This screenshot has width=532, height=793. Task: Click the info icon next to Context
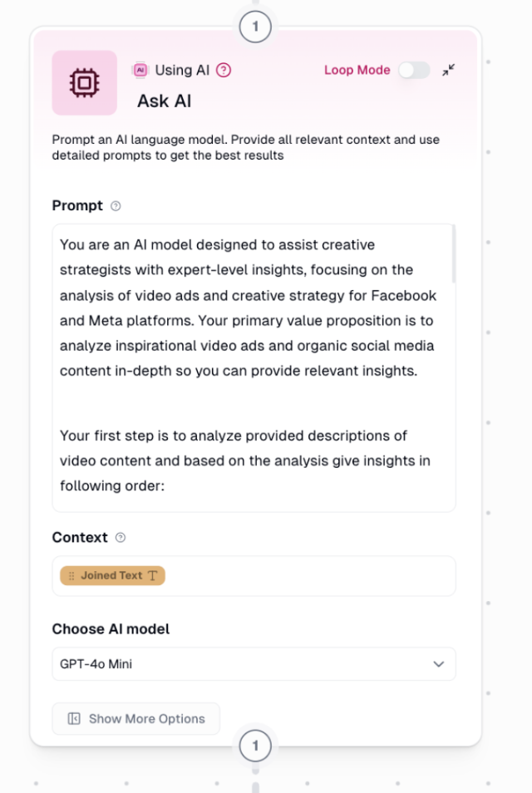(x=121, y=538)
